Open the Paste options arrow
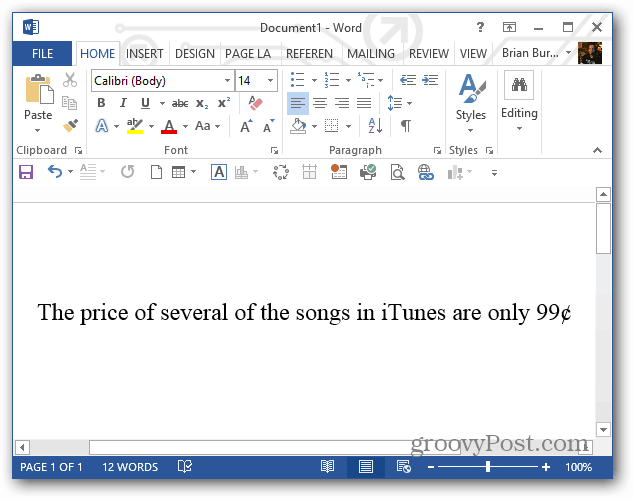This screenshot has height=499, width=633. pos(38,130)
